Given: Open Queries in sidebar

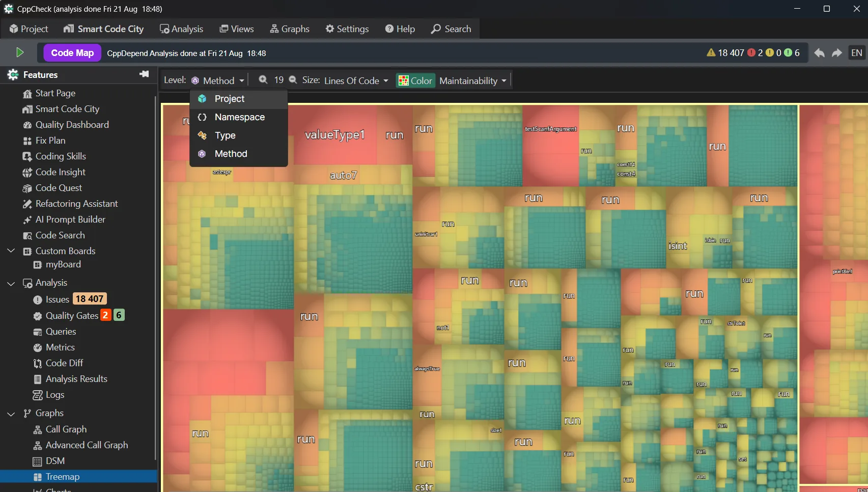Looking at the screenshot, I should [x=61, y=332].
